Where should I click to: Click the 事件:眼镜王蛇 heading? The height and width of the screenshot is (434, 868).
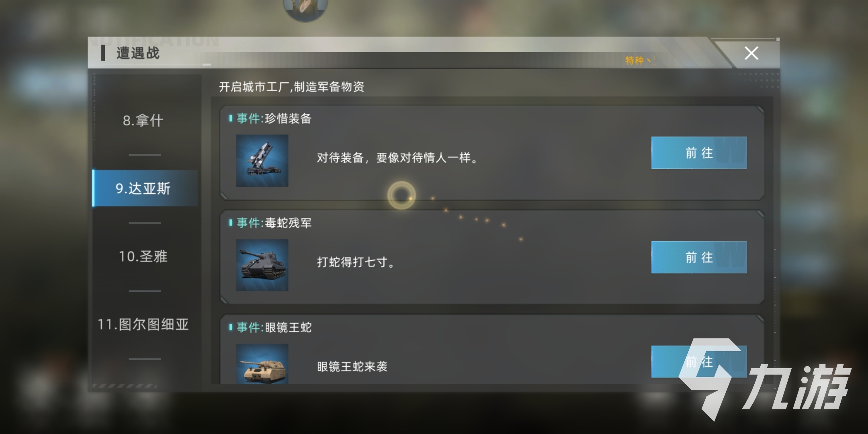[x=274, y=328]
